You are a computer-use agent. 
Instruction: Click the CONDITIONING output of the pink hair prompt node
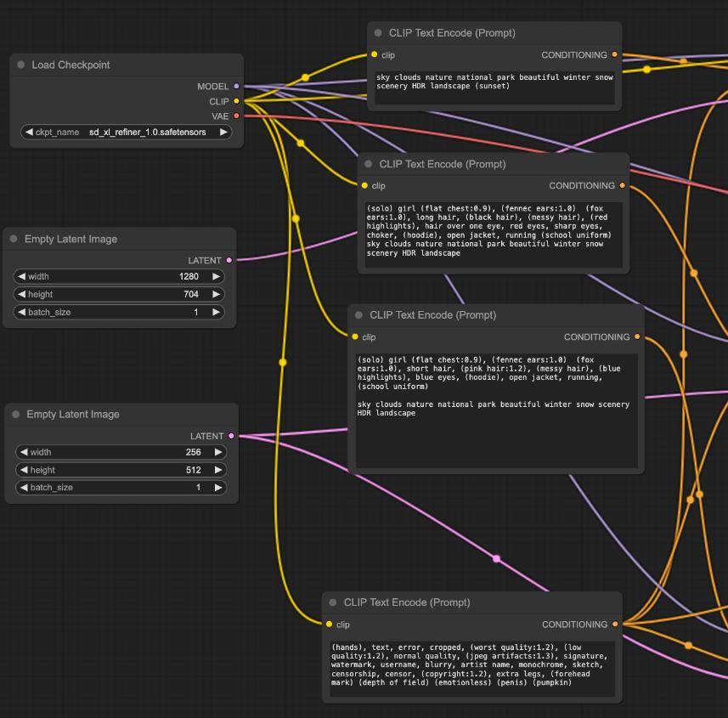637,336
